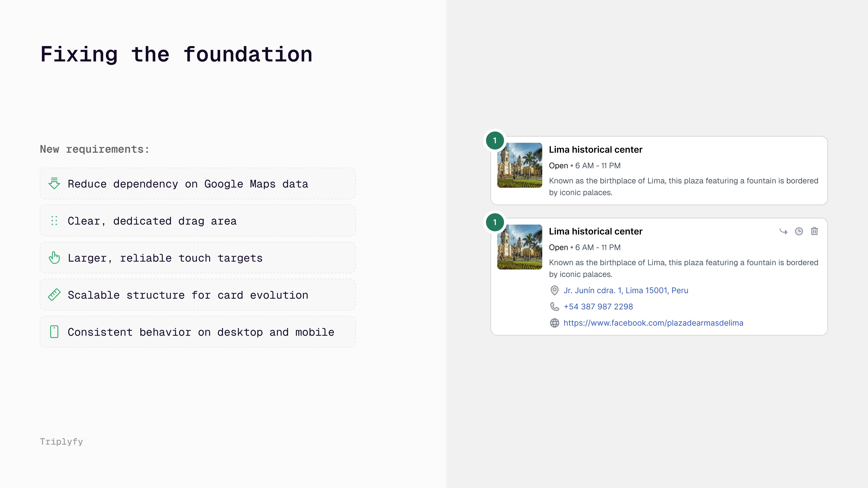This screenshot has height=488, width=868.
Task: Click the green mobile phone icon
Action: coord(54,332)
